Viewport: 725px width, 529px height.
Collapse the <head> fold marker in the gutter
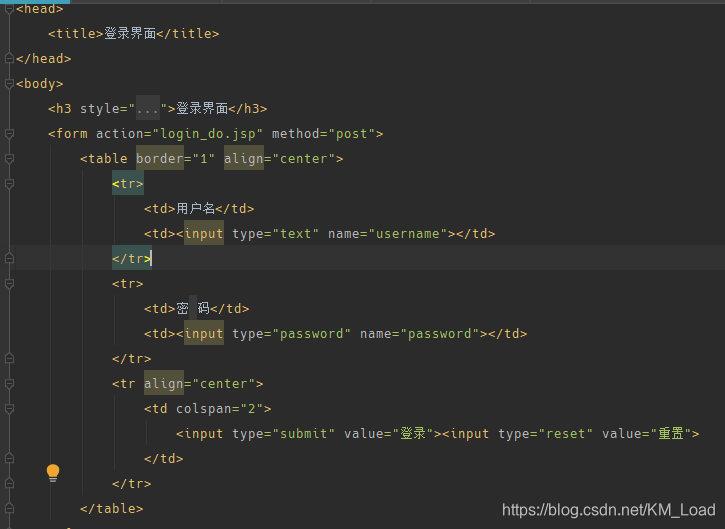pyautogui.click(x=9, y=9)
